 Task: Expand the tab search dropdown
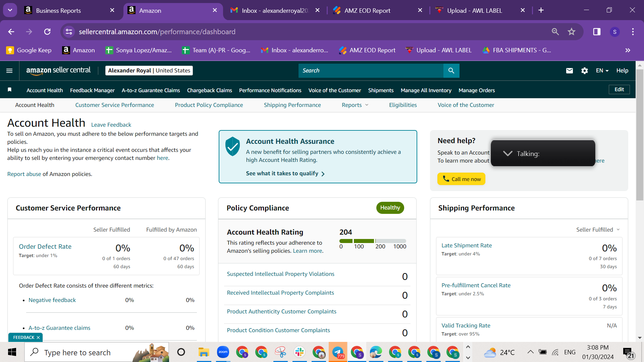10,10
